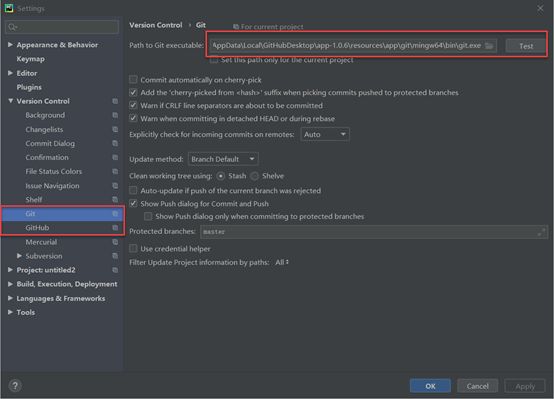Click project-level icon next to Project: untitled2

click(115, 270)
